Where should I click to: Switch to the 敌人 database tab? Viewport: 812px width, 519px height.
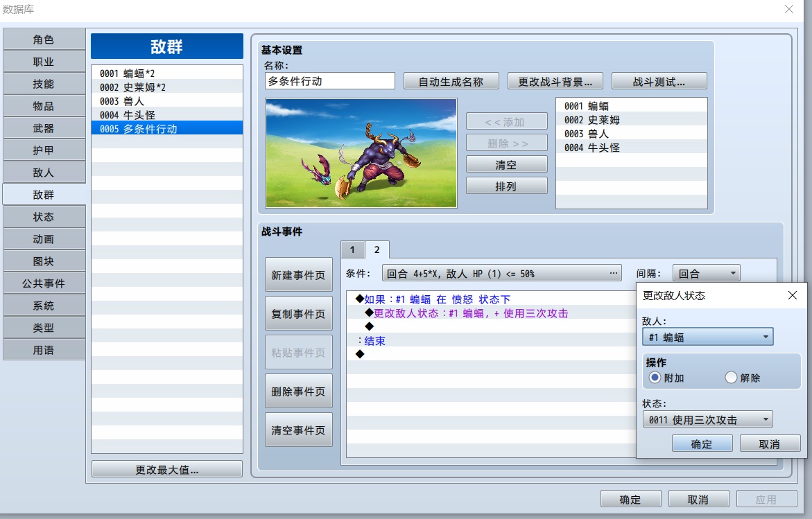[44, 173]
